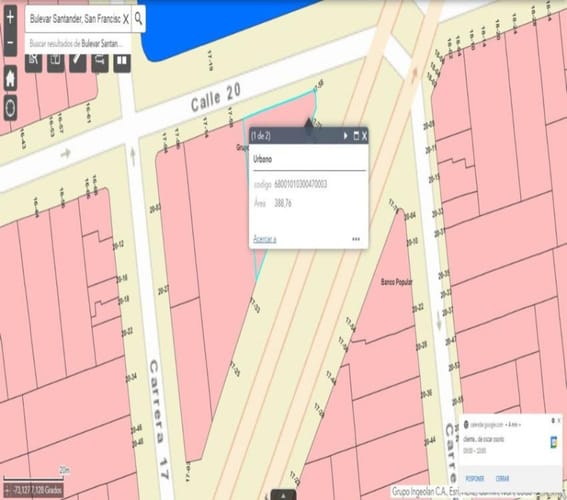Dismiss the calendar notification with x
567x500 pixels.
click(x=559, y=421)
